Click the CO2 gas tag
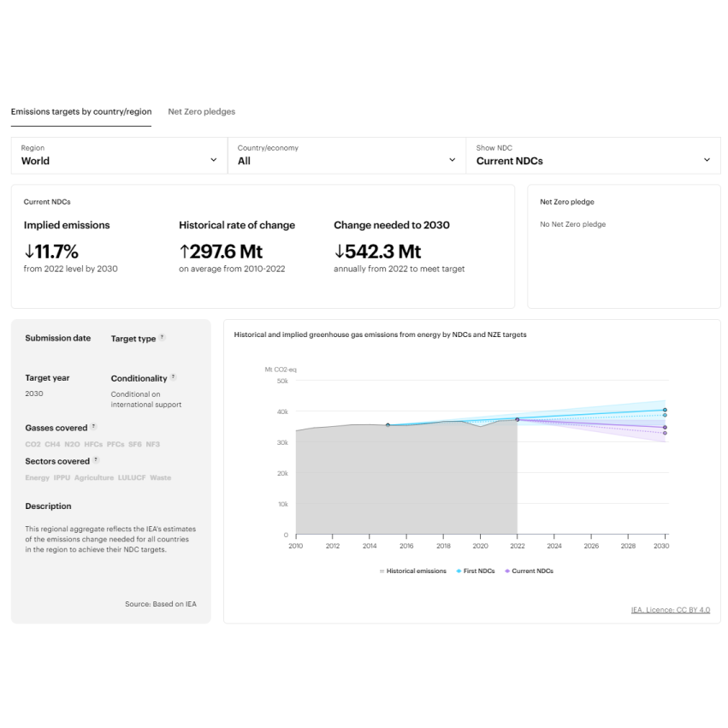The image size is (728, 728). pyautogui.click(x=33, y=445)
